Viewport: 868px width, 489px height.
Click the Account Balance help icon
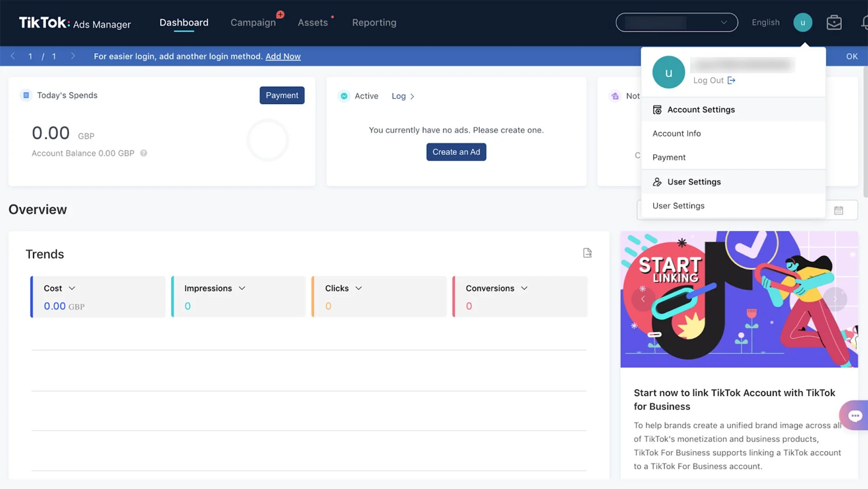click(x=143, y=153)
